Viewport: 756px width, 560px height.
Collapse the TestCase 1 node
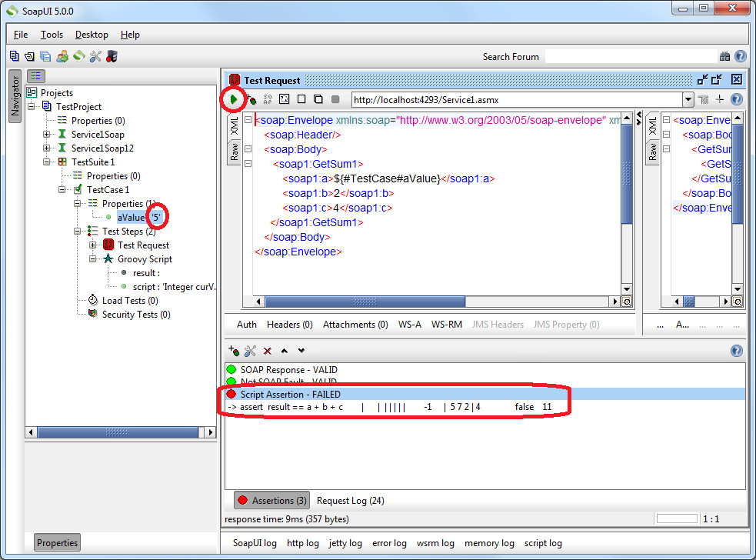point(62,189)
